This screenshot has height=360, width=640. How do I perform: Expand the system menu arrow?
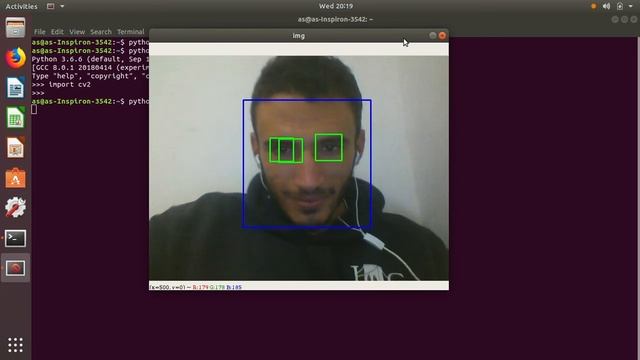click(x=631, y=6)
